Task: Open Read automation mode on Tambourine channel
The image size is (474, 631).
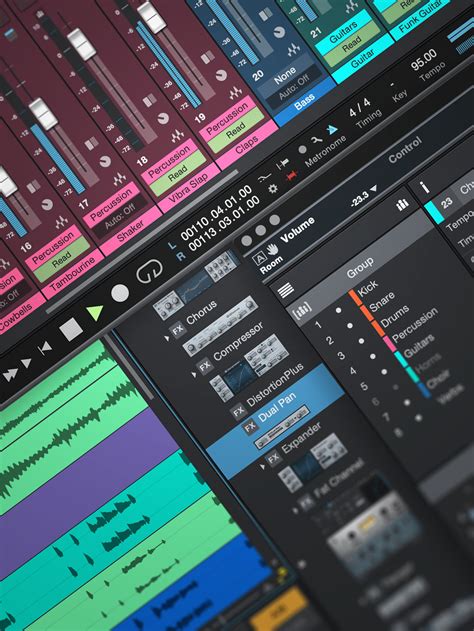Action: pyautogui.click(x=62, y=260)
